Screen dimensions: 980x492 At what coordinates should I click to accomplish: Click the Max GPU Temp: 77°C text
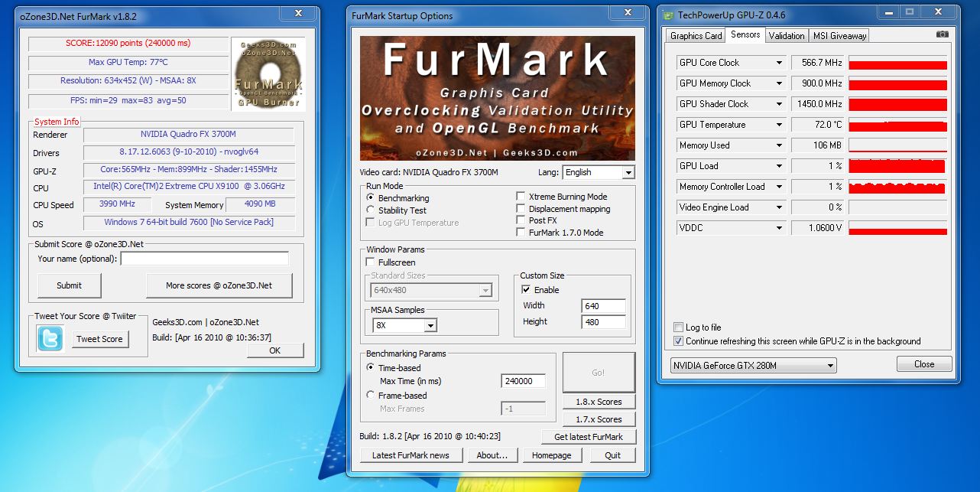click(x=128, y=62)
